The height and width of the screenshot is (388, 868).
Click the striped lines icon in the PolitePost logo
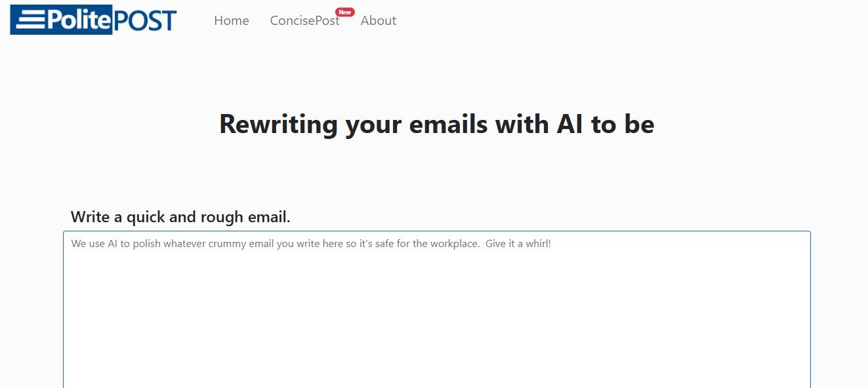pyautogui.click(x=29, y=20)
